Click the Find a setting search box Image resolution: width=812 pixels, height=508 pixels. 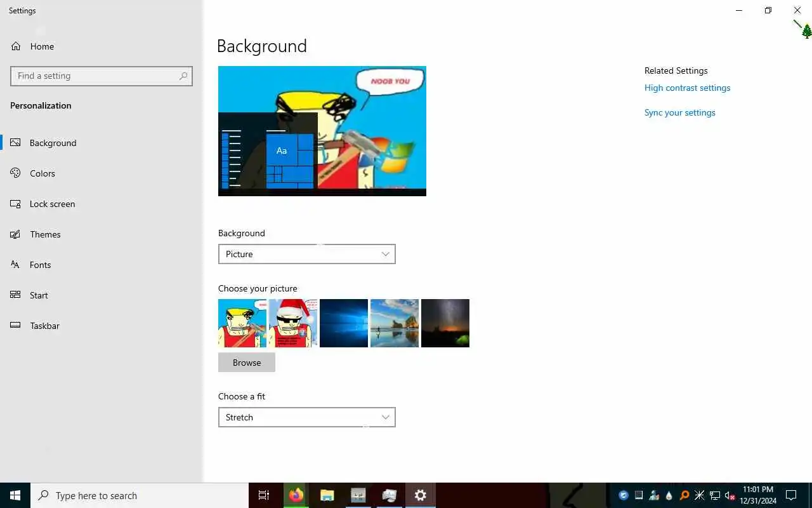coord(101,76)
